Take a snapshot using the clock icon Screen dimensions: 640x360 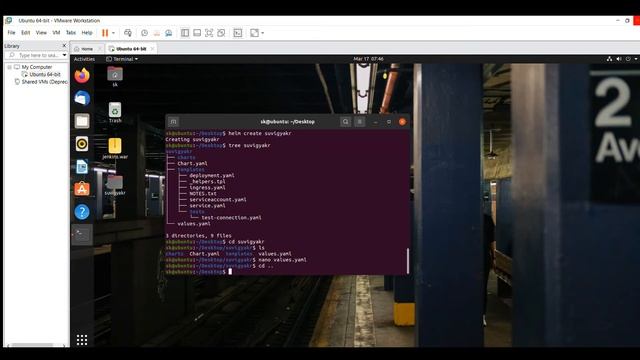pos(144,33)
